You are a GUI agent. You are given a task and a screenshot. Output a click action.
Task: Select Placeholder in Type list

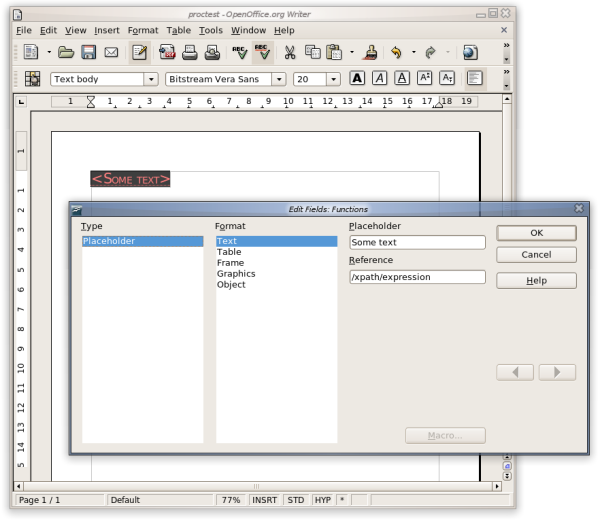142,241
